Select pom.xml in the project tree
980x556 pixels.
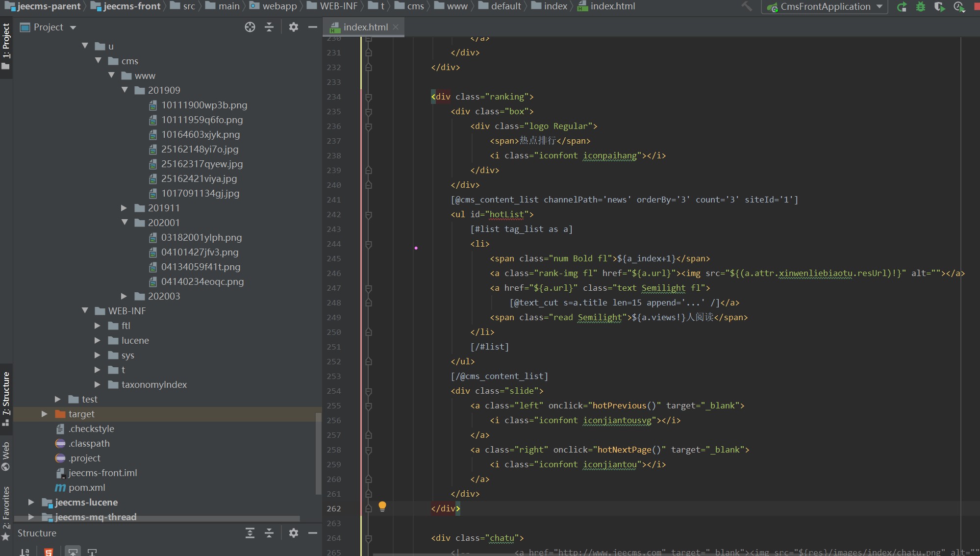click(x=87, y=487)
